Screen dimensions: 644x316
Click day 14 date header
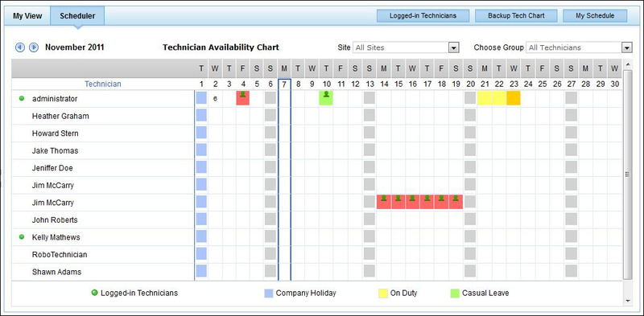point(384,84)
